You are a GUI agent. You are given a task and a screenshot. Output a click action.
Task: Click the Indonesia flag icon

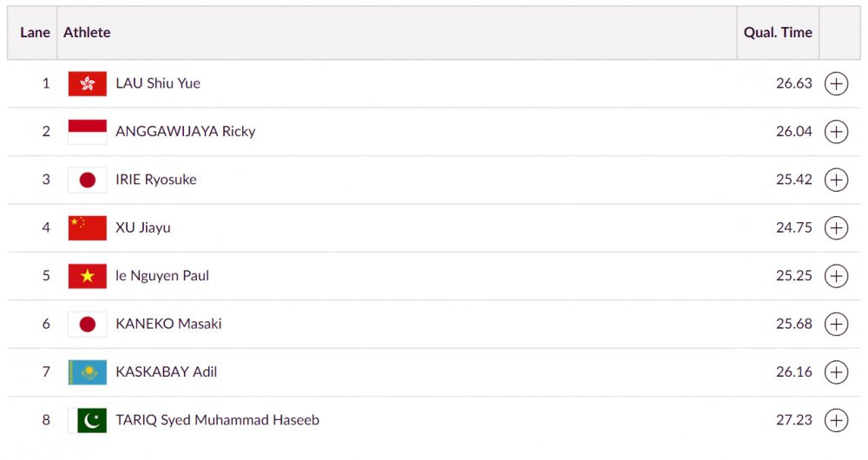88,132
